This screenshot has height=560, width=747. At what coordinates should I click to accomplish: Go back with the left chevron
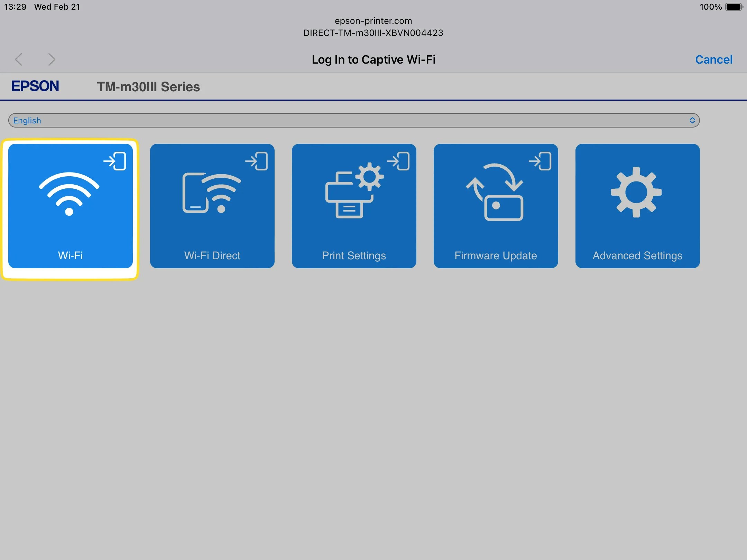[x=19, y=59]
